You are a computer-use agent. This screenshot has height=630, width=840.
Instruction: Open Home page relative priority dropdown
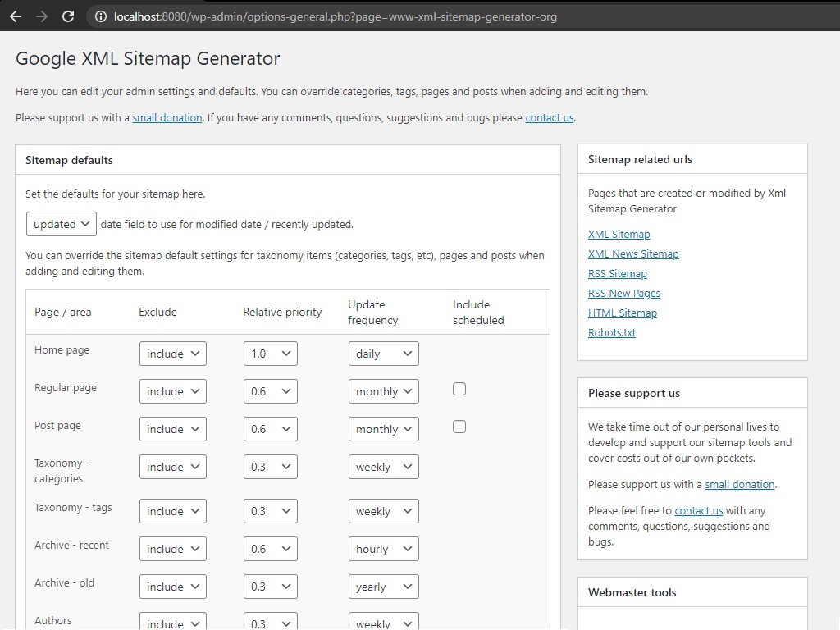[x=271, y=354]
